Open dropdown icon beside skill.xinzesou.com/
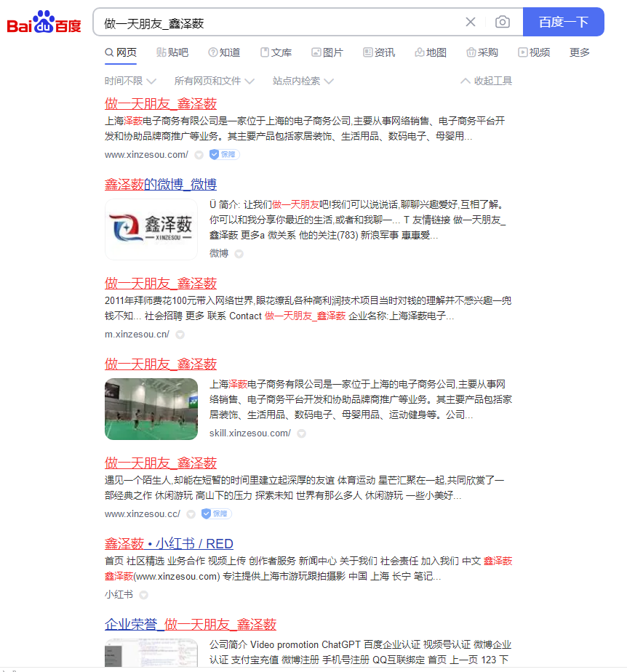This screenshot has height=672, width=627. pos(302,433)
